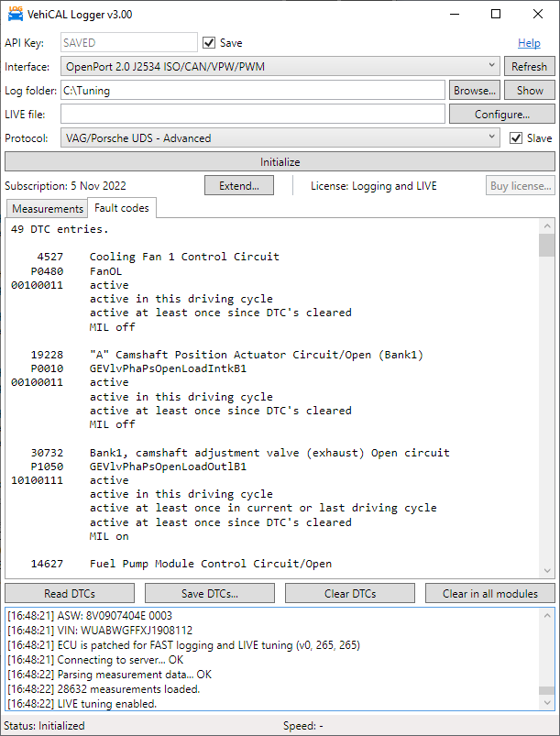The image size is (560, 736).
Task: Toggle the Save API key checkbox
Action: click(209, 43)
